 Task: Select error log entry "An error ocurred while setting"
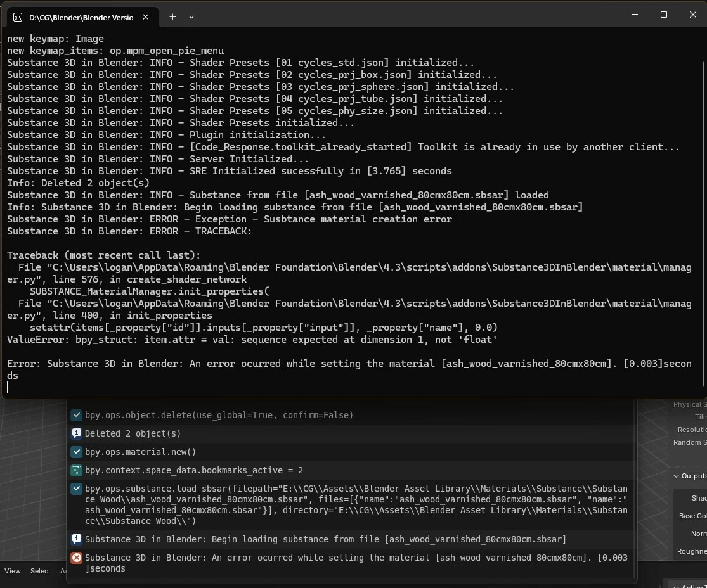point(351,563)
